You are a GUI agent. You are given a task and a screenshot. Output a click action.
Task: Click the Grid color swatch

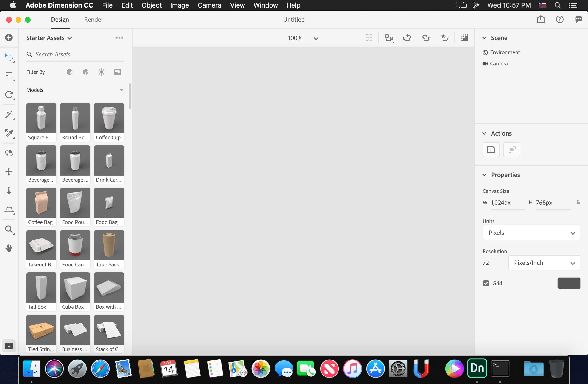pos(569,283)
